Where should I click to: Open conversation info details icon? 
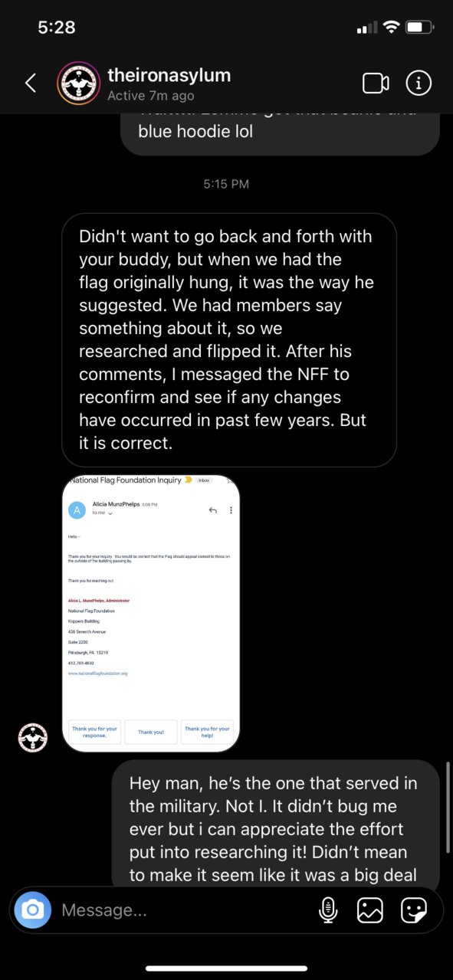pos(419,83)
